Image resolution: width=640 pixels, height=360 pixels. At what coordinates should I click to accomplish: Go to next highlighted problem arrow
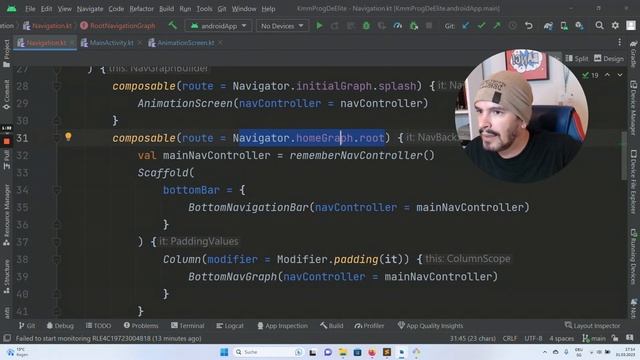620,75
